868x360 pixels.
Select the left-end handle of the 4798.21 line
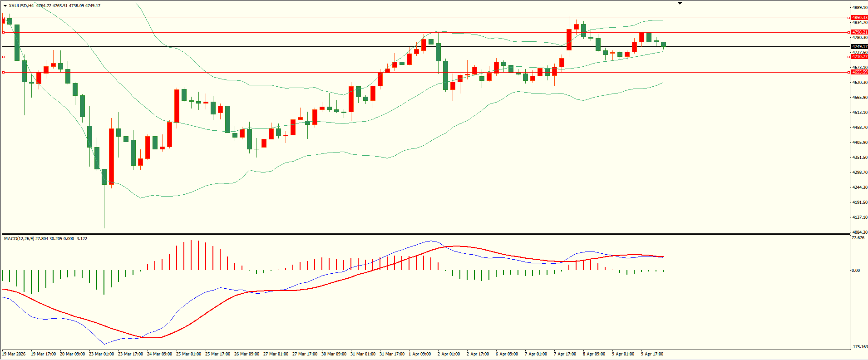point(4,32)
